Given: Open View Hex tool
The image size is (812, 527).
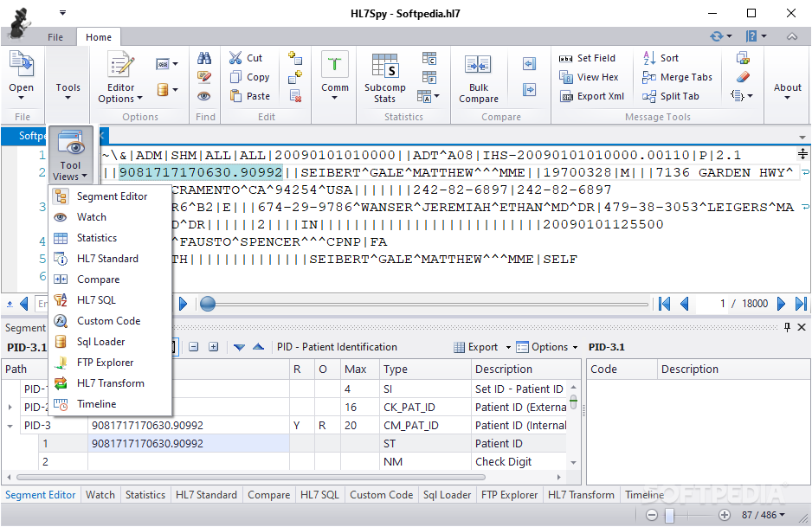Looking at the screenshot, I should tap(589, 77).
